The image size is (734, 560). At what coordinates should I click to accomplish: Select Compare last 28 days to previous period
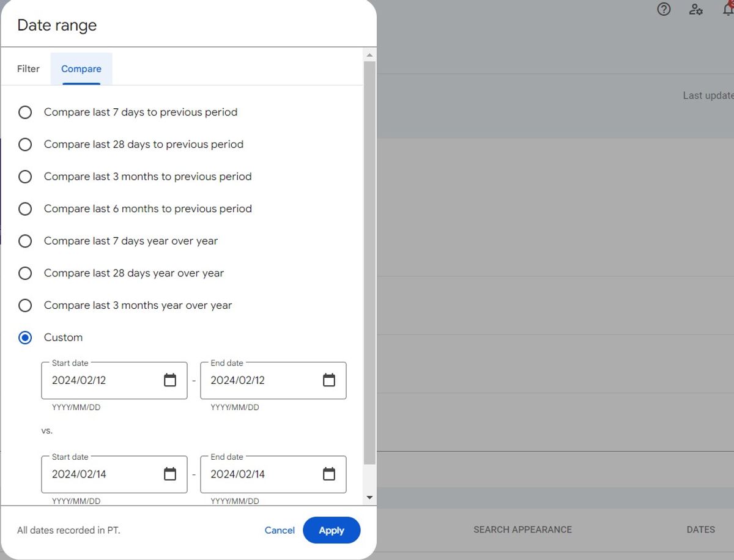coord(25,145)
